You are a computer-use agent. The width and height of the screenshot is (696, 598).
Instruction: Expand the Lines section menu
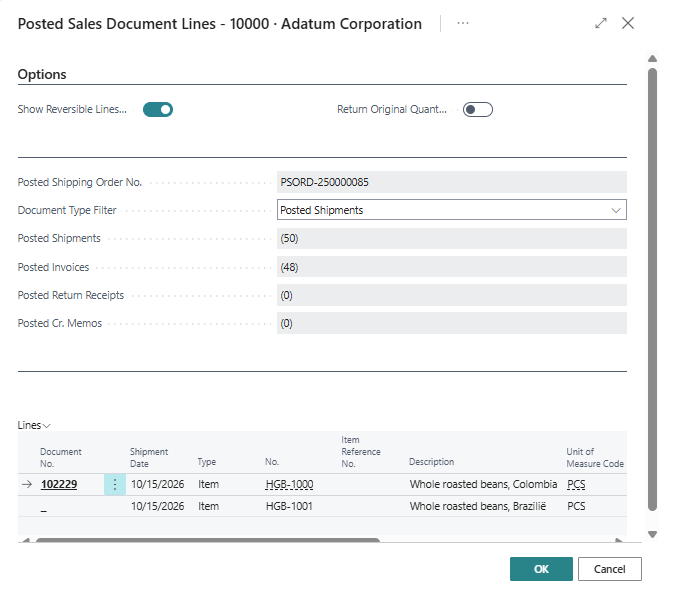tap(34, 425)
